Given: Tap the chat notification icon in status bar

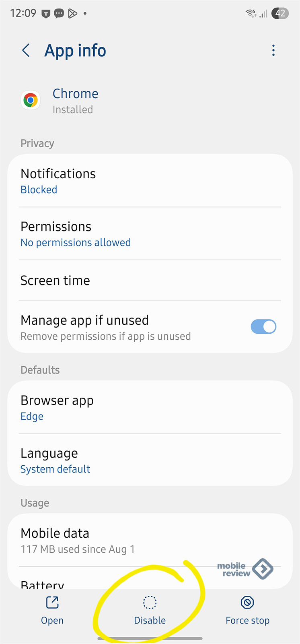Looking at the screenshot, I should (x=59, y=14).
